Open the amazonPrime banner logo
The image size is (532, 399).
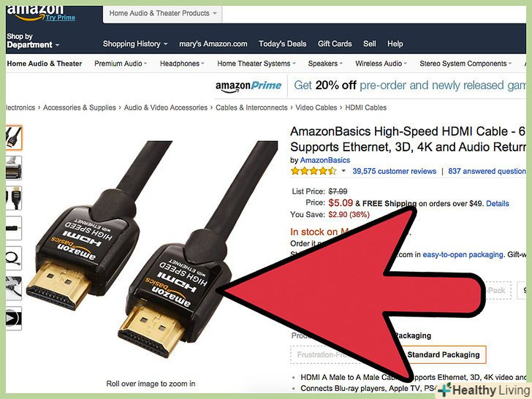tap(248, 86)
